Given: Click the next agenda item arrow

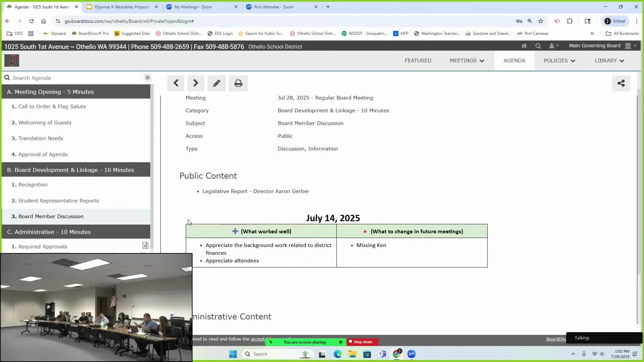Looking at the screenshot, I should pyautogui.click(x=196, y=83).
